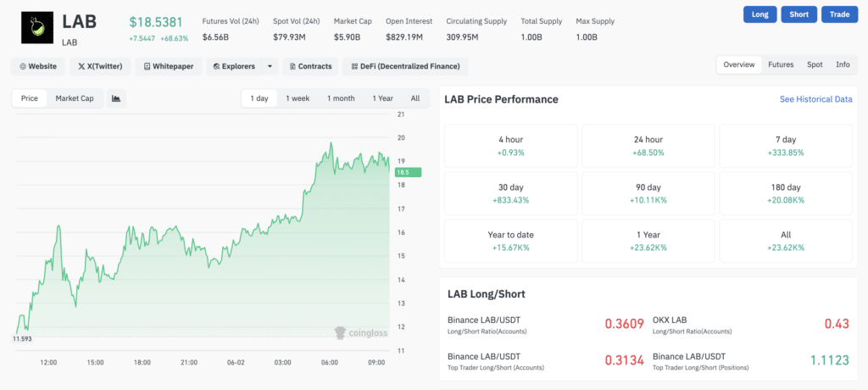Click the 11.593 low price chart label
The image size is (868, 390).
click(23, 338)
